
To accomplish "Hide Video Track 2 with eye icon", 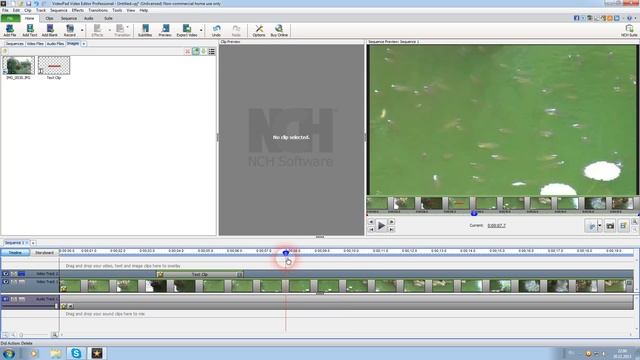I will [x=5, y=274].
